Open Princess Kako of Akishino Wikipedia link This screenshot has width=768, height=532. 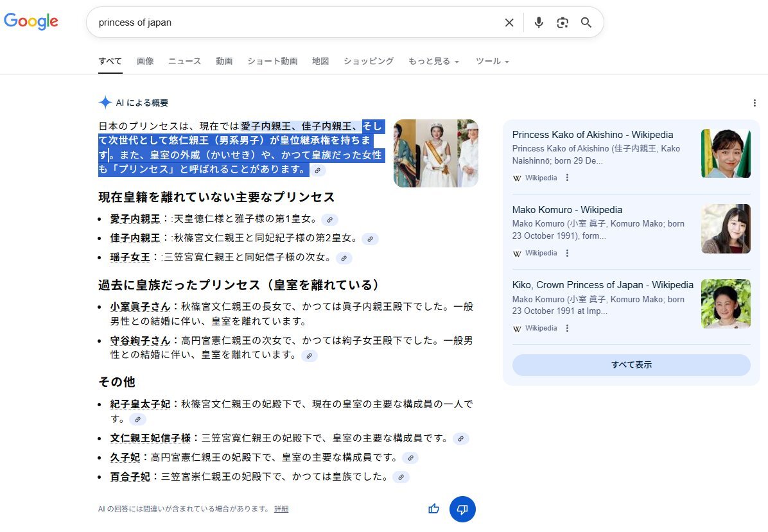click(593, 135)
